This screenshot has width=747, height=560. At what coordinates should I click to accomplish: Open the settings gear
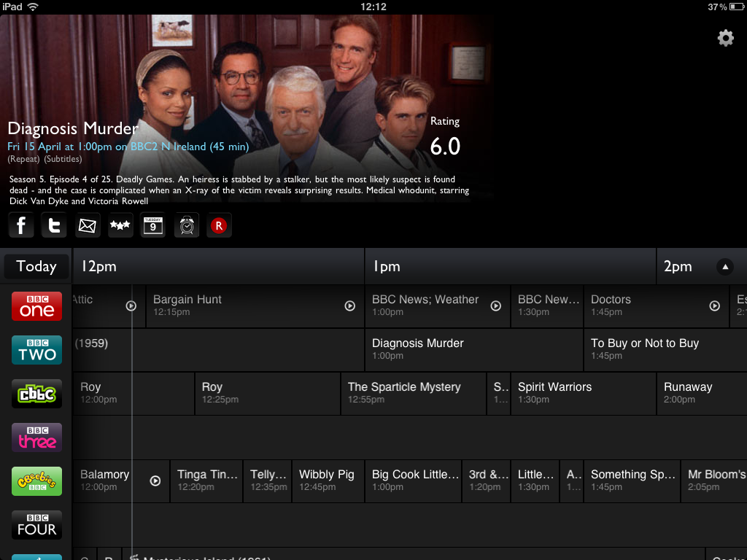(x=725, y=38)
